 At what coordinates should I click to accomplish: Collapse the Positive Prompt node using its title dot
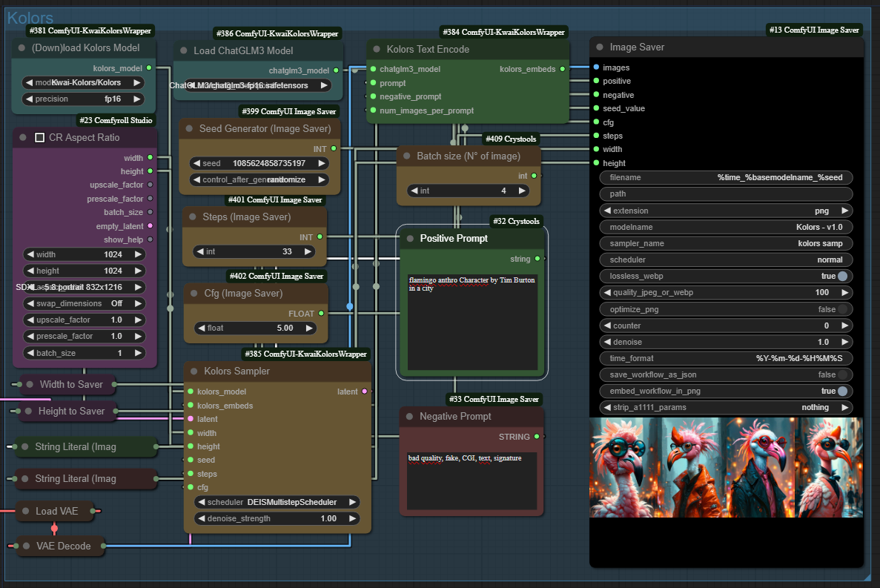coord(408,239)
